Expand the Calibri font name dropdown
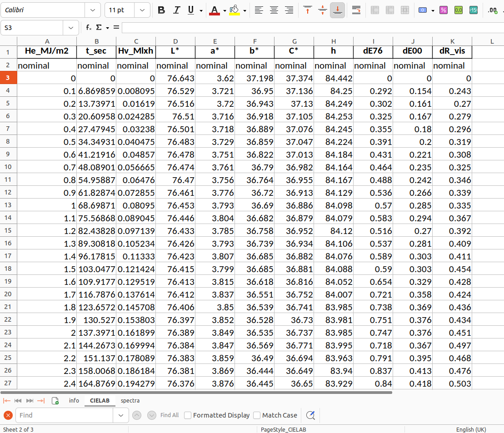504x433 pixels. pyautogui.click(x=93, y=10)
